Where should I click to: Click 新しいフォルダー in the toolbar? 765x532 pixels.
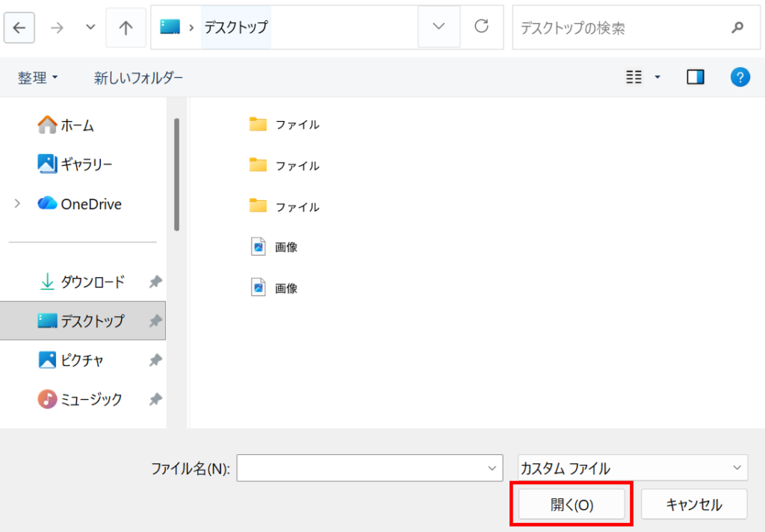coord(138,78)
